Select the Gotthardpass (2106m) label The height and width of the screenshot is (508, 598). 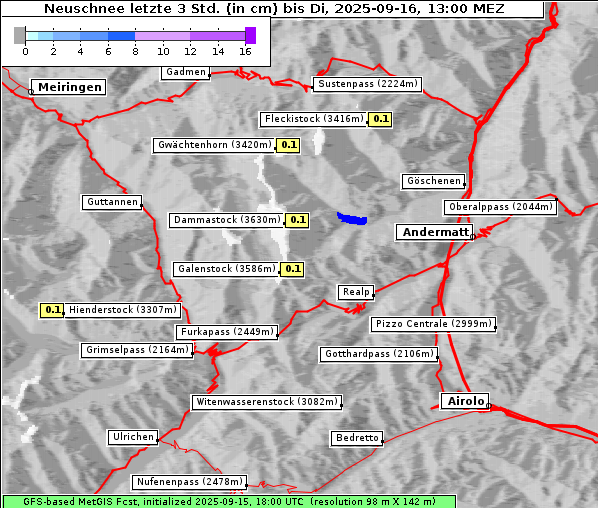[x=379, y=354]
